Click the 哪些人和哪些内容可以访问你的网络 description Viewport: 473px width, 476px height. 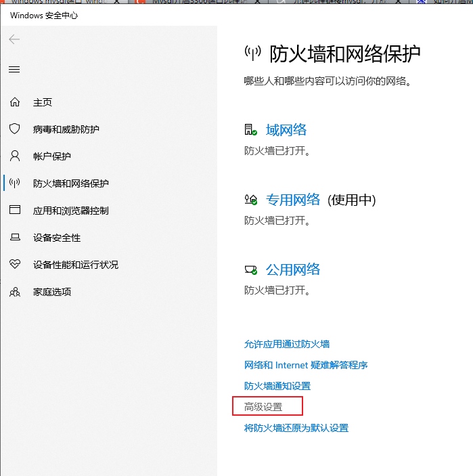[x=328, y=81]
